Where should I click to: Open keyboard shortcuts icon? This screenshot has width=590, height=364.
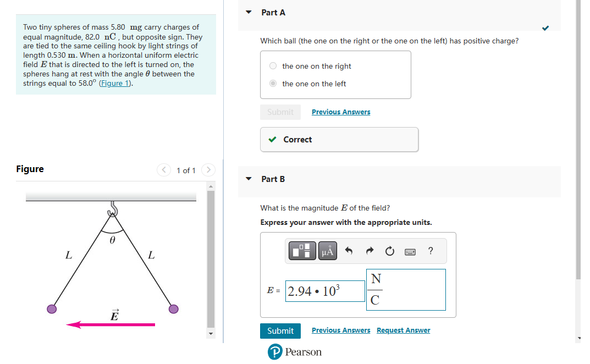(x=410, y=251)
